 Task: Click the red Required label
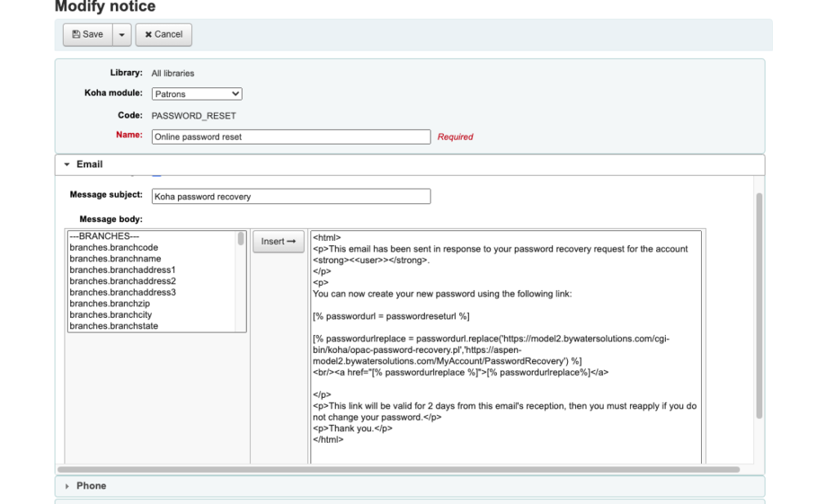tap(455, 137)
